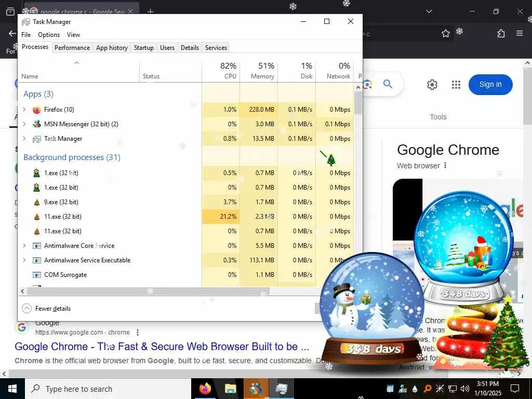532x399 pixels.
Task: Open the Google Chrome Fast & Secure result link
Action: [162, 347]
